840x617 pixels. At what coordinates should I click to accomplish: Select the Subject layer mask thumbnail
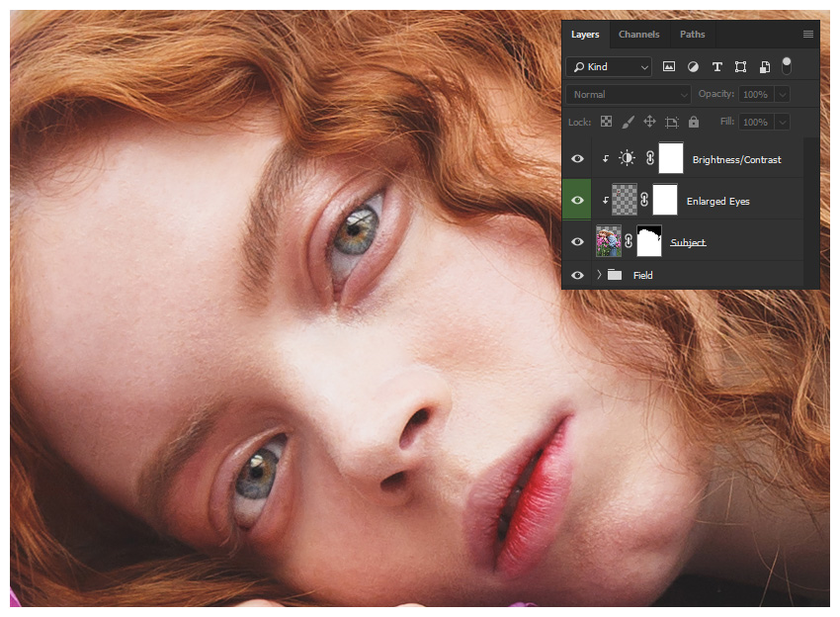pos(649,241)
